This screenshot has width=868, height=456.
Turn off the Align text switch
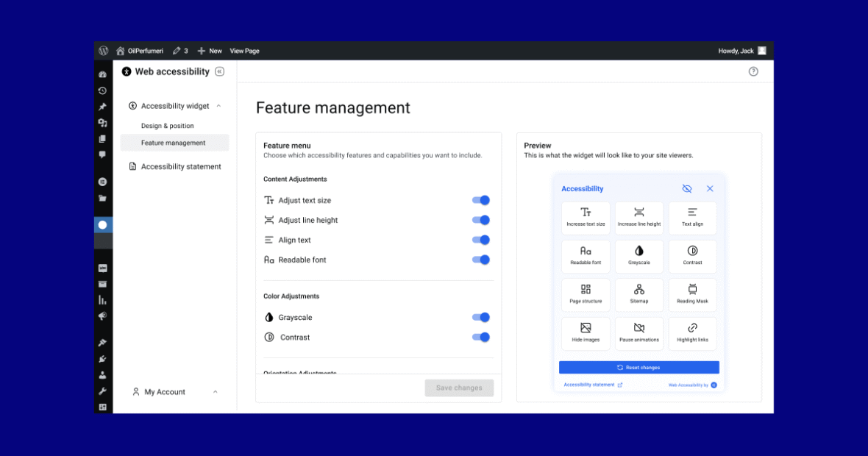(x=480, y=241)
